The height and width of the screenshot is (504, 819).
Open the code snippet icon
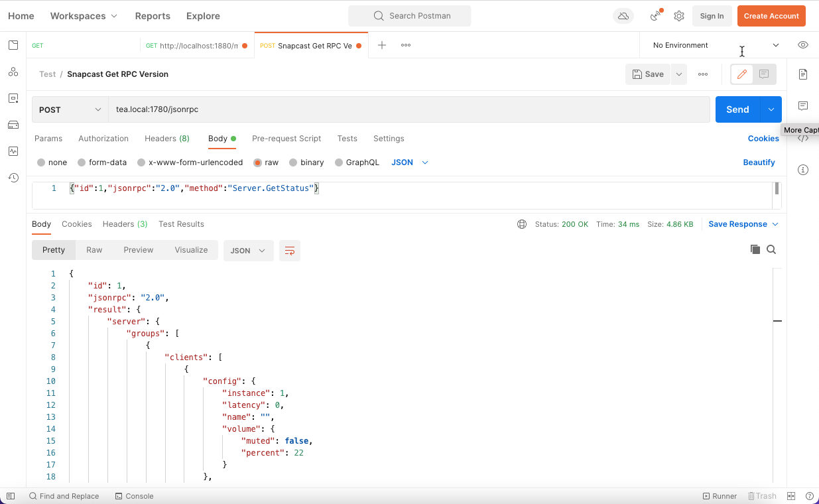coord(803,138)
